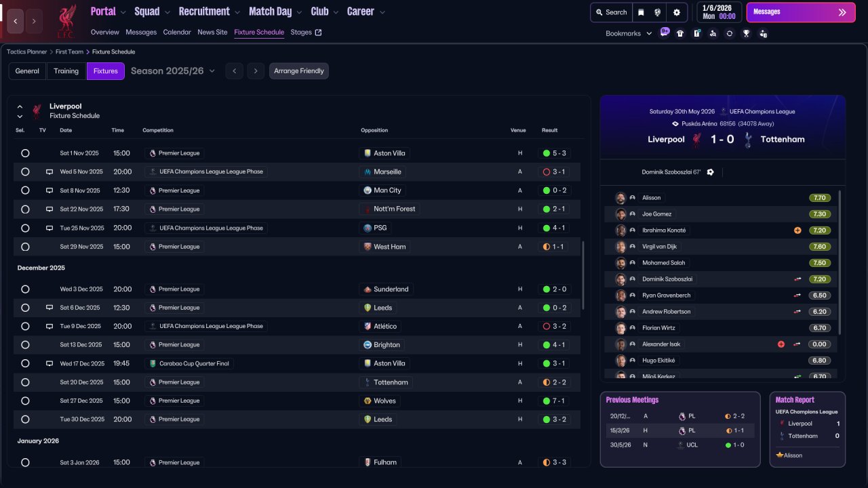
Task: Open the Season 2025/26 dropdown
Action: coord(173,71)
